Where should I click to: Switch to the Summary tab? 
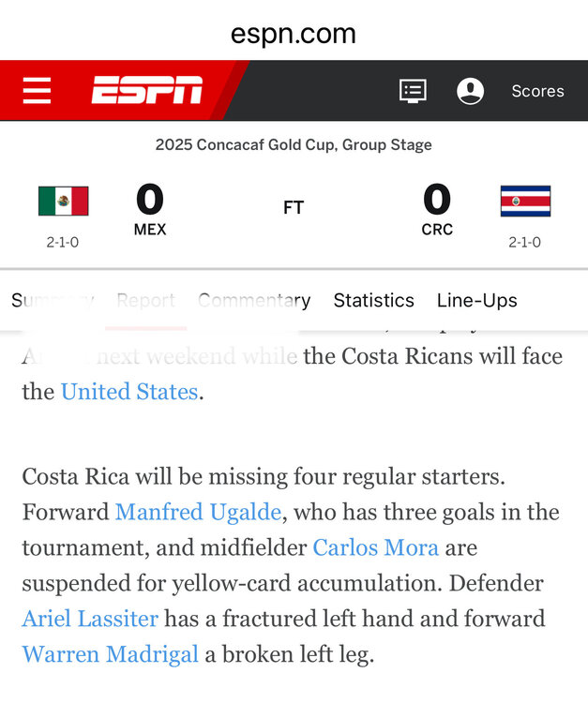click(x=52, y=301)
